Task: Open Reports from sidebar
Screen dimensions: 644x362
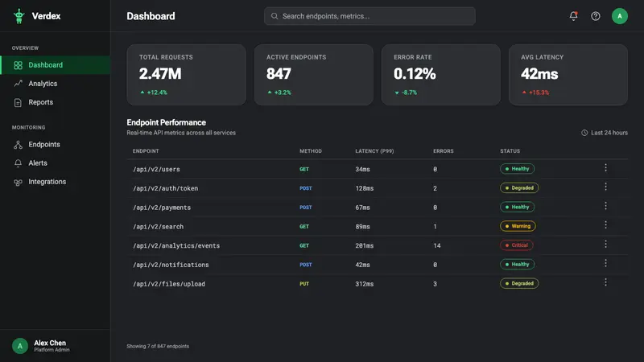Action: coord(56,102)
